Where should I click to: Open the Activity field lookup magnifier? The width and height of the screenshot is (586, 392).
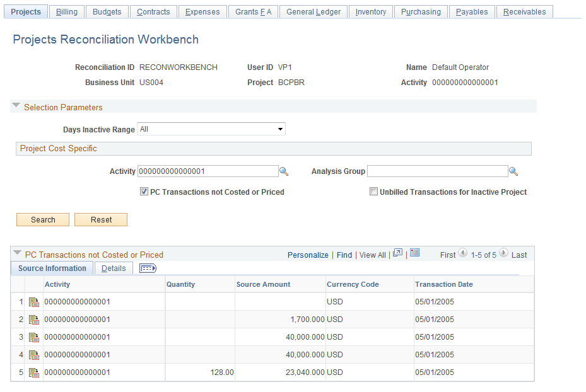pyautogui.click(x=284, y=171)
